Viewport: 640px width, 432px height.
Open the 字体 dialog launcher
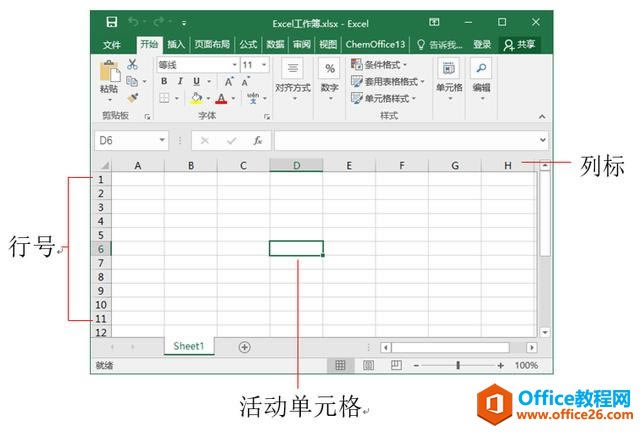267,117
